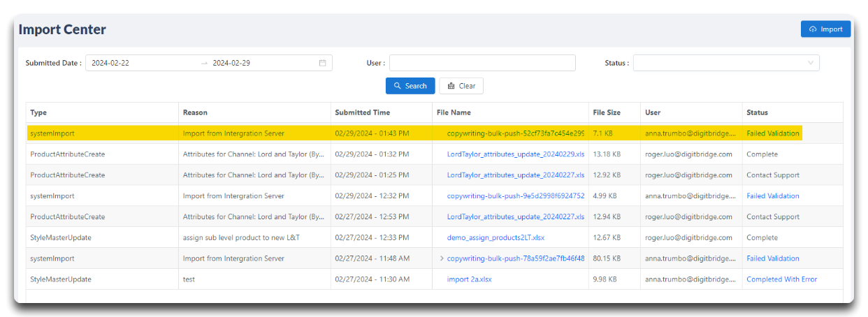This screenshot has height=317, width=868.
Task: Click the Search button
Action: click(x=410, y=86)
